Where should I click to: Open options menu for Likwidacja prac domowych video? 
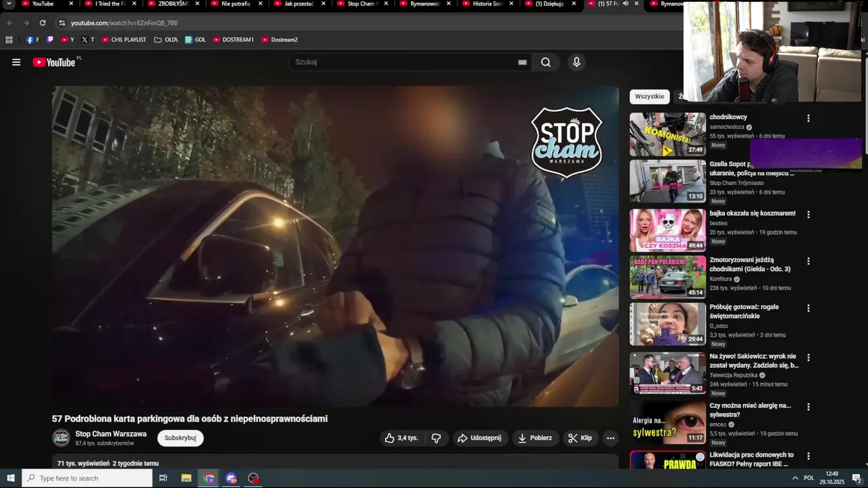(x=808, y=456)
